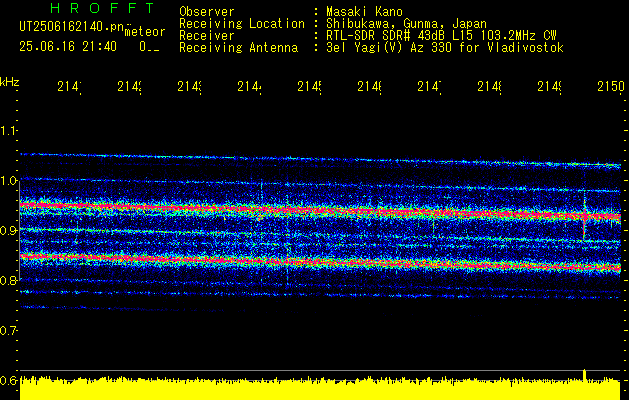
Task: Click the date stamp 25.06.16 21:40
Action: click(x=68, y=47)
